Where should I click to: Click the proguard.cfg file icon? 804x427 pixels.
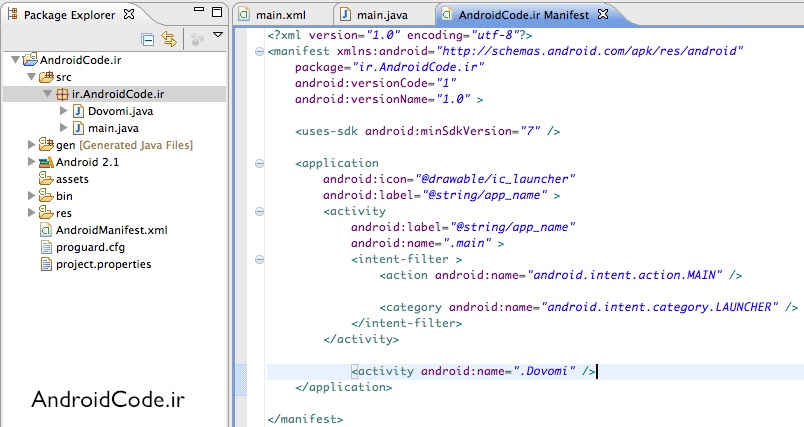[x=46, y=247]
